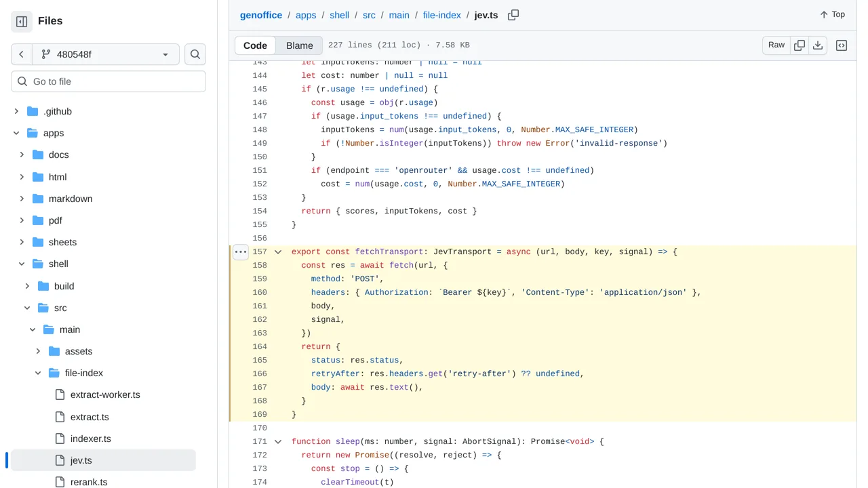This screenshot has width=868, height=488.
Task: Collapse the main folder chevron
Action: click(x=33, y=329)
